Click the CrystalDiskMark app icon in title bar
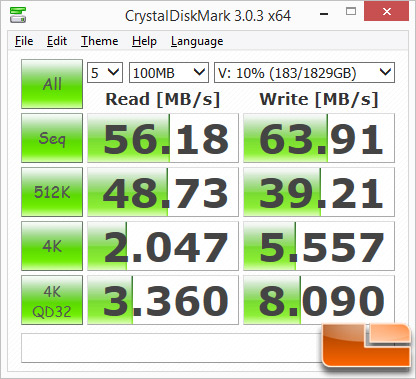Screen dimensions: 416x379 click(x=18, y=15)
